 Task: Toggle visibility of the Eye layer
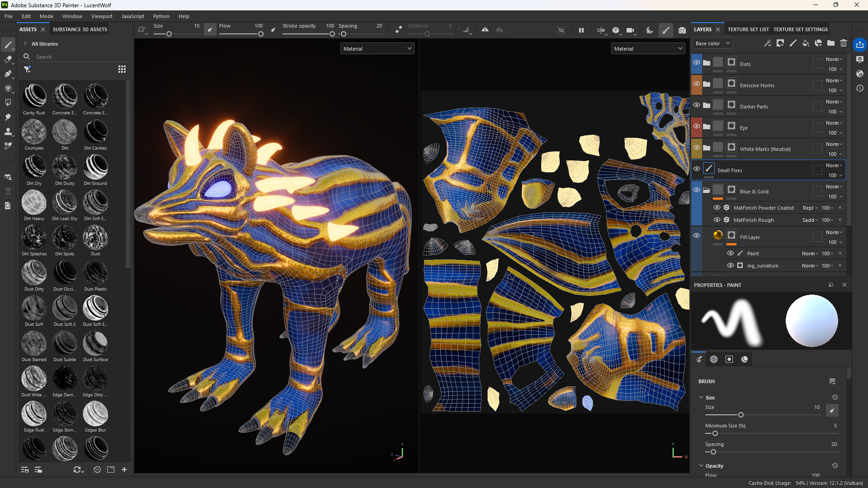pyautogui.click(x=697, y=127)
